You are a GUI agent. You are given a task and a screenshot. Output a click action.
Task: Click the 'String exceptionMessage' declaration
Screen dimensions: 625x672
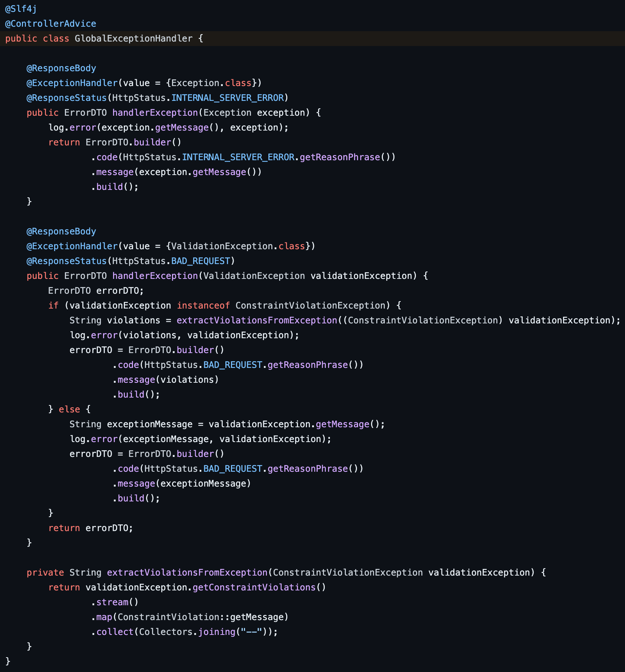click(x=131, y=424)
